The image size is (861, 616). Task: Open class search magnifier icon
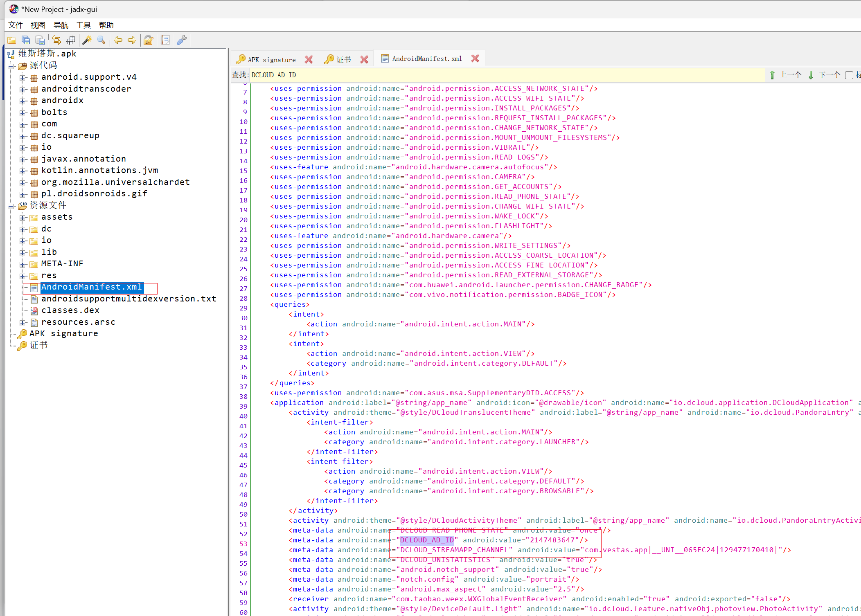click(x=101, y=40)
